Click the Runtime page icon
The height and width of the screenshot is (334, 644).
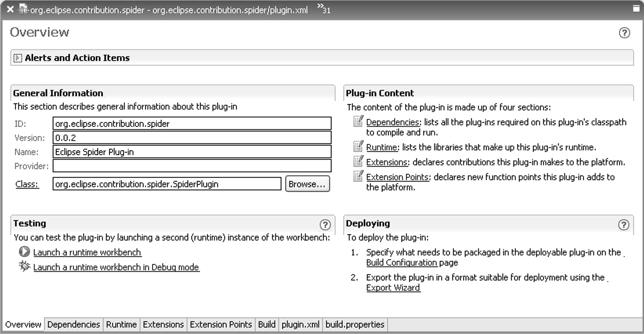click(x=358, y=147)
